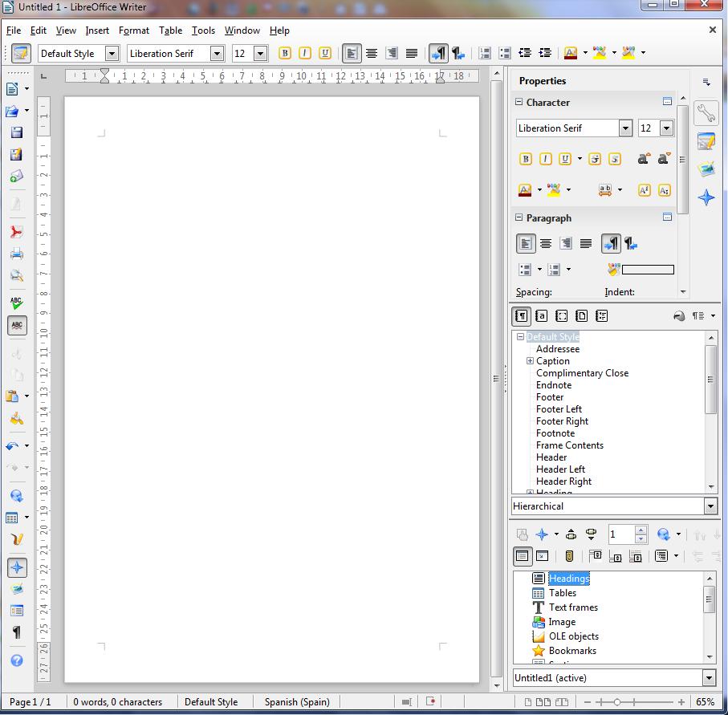Toggle Underline in top toolbar

tap(325, 53)
